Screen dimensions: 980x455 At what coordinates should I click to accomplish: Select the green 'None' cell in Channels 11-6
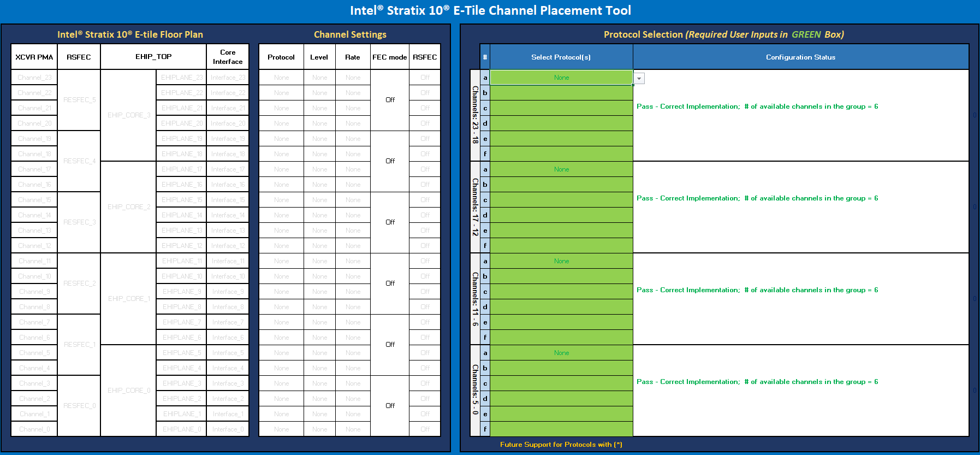point(561,261)
